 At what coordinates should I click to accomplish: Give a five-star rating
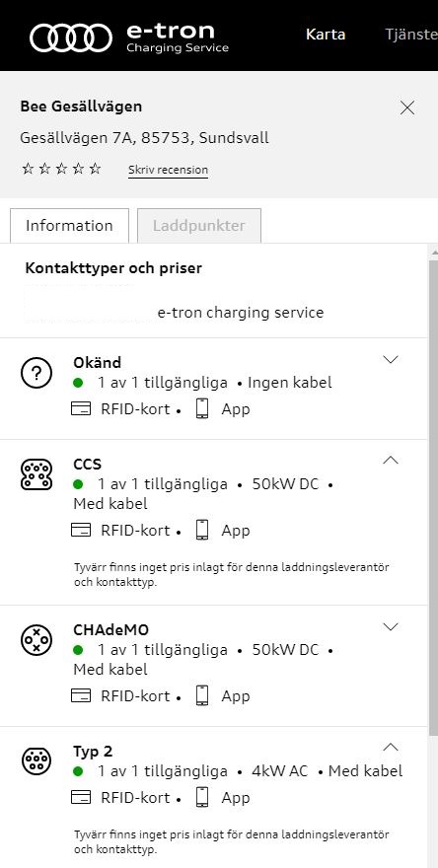pyautogui.click(x=96, y=169)
